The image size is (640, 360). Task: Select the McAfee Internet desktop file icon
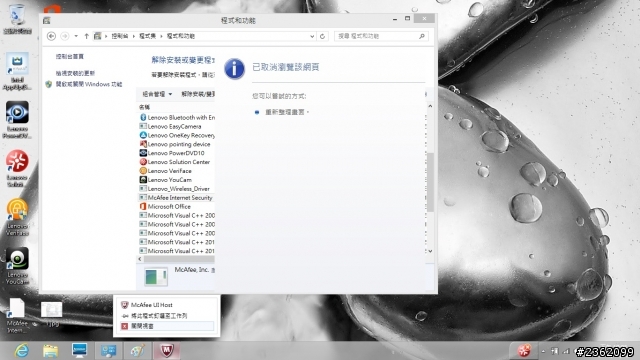point(17,315)
